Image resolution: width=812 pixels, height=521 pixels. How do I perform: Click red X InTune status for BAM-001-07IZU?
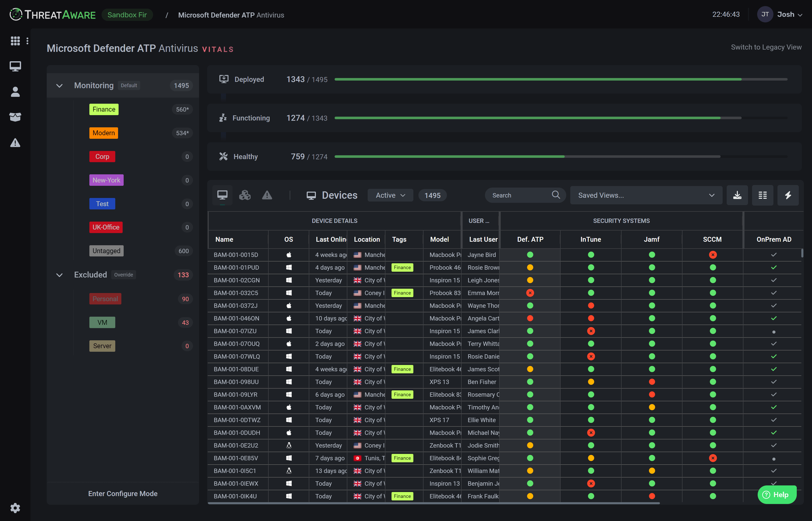point(591,331)
